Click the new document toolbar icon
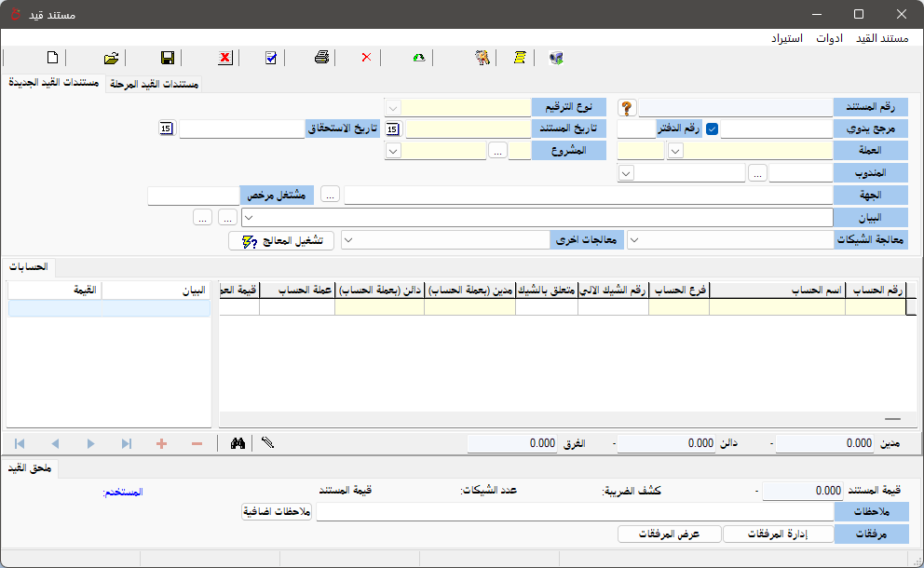This screenshot has height=568, width=924. click(x=52, y=58)
